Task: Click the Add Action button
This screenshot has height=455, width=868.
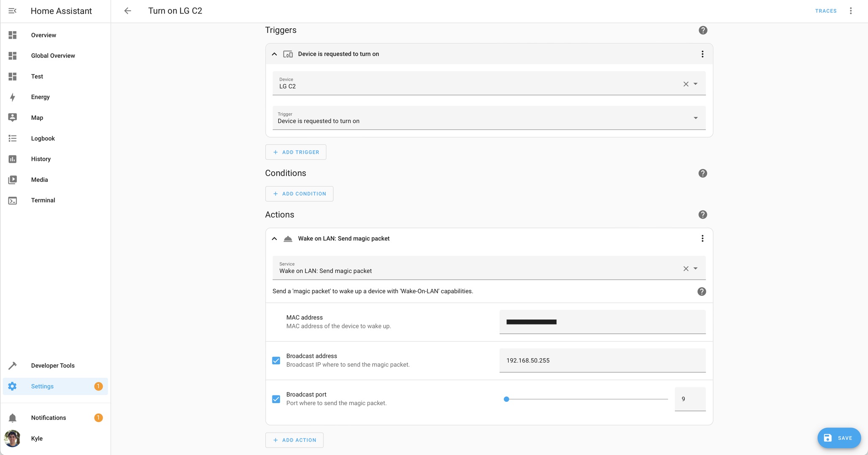Action: (x=294, y=440)
